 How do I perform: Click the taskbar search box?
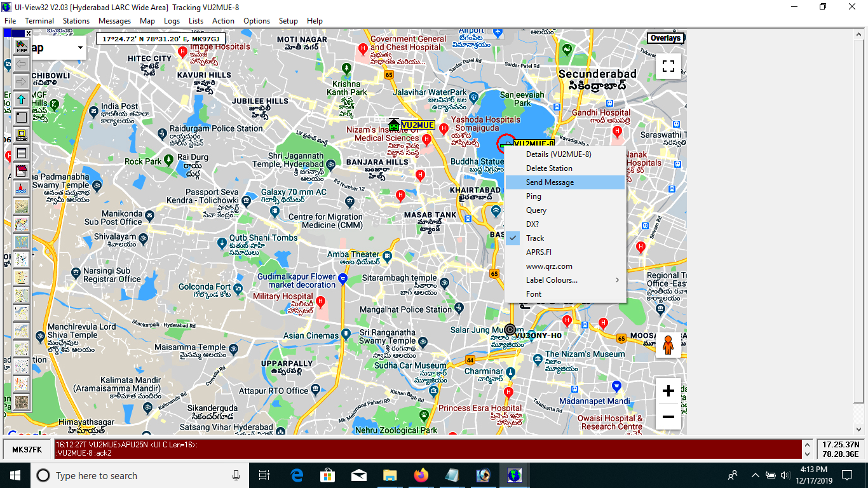point(140,475)
